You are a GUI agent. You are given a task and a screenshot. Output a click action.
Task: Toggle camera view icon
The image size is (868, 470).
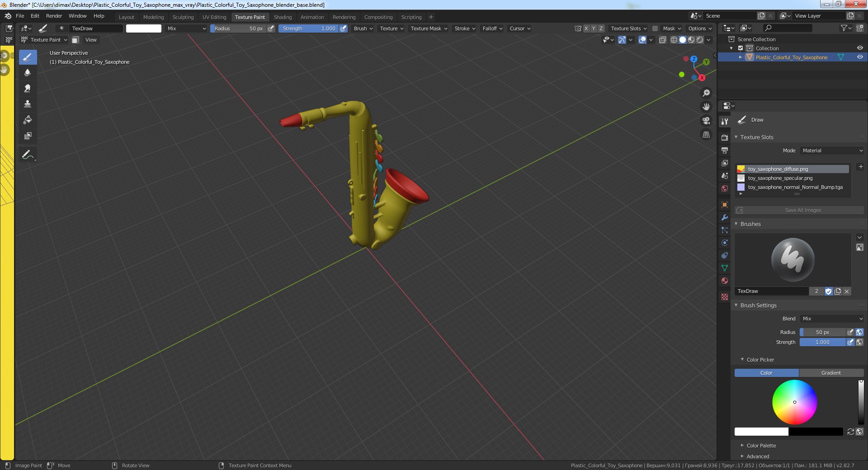click(706, 121)
